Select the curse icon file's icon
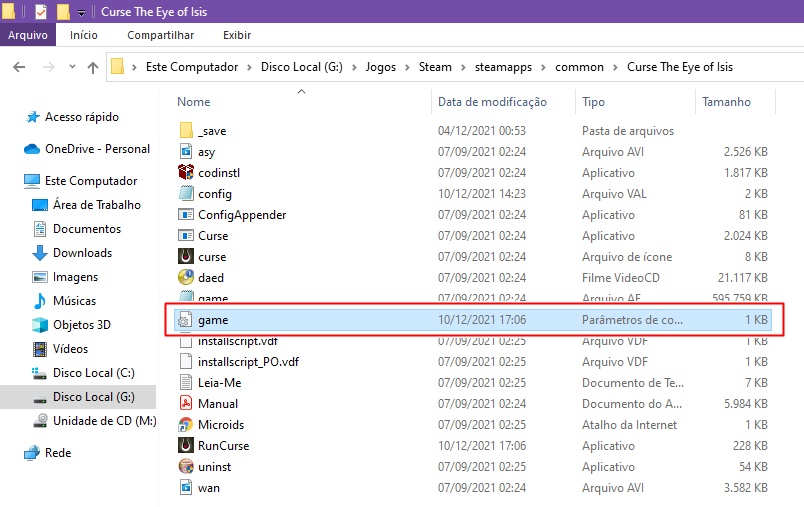This screenshot has height=507, width=804. 186,256
